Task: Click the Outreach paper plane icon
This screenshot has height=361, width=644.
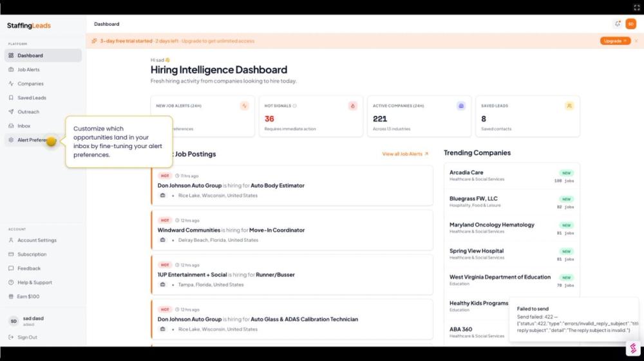Action: pyautogui.click(x=11, y=111)
